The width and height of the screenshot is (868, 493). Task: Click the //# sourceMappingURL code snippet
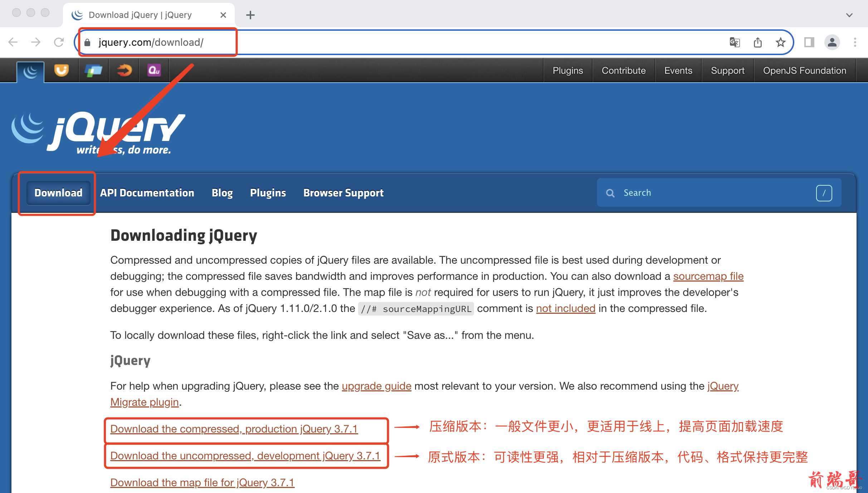point(416,309)
